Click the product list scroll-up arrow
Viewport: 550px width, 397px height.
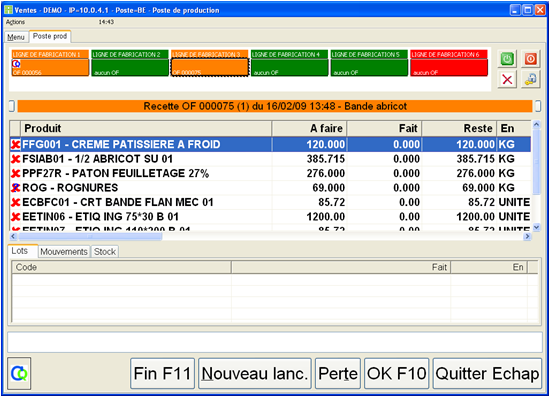(x=536, y=125)
